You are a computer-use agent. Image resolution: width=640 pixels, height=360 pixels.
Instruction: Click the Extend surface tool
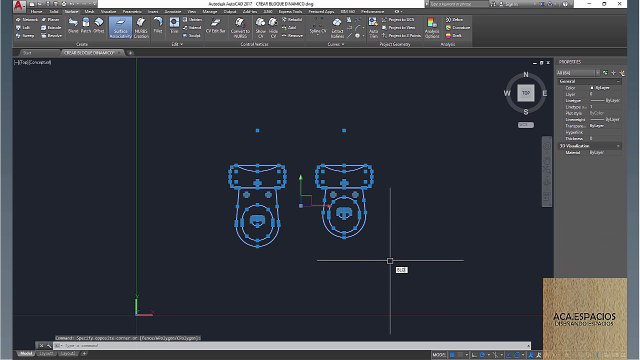192,27
